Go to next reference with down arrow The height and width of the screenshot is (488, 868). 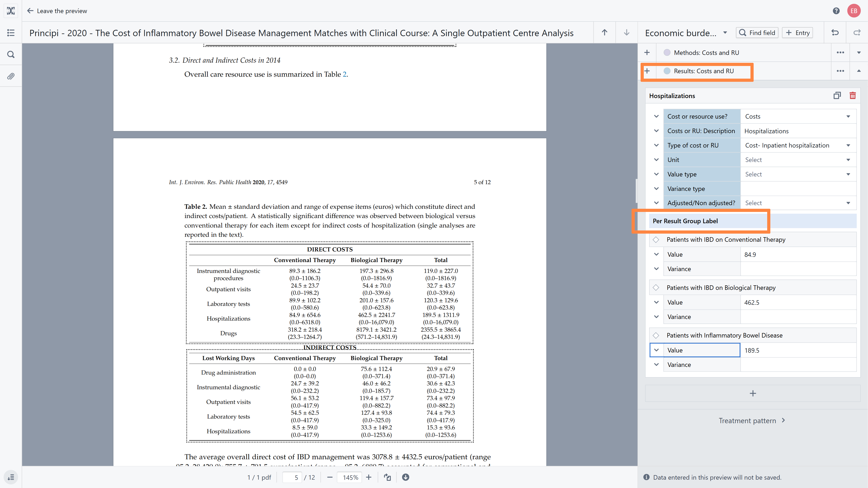[x=626, y=33]
